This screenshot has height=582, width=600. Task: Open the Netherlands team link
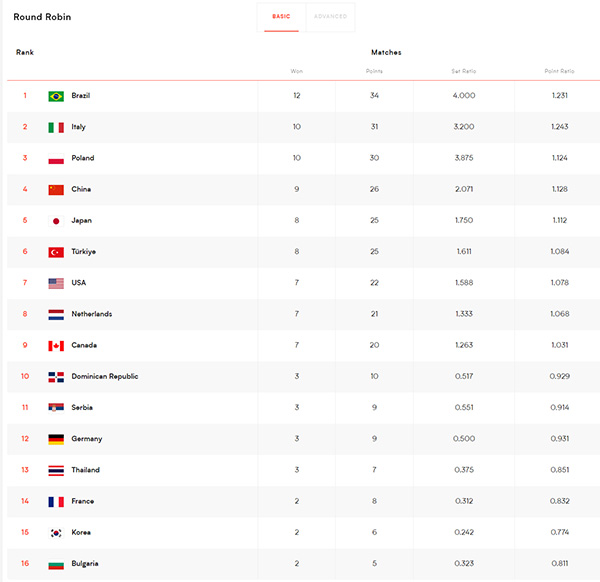coord(92,314)
